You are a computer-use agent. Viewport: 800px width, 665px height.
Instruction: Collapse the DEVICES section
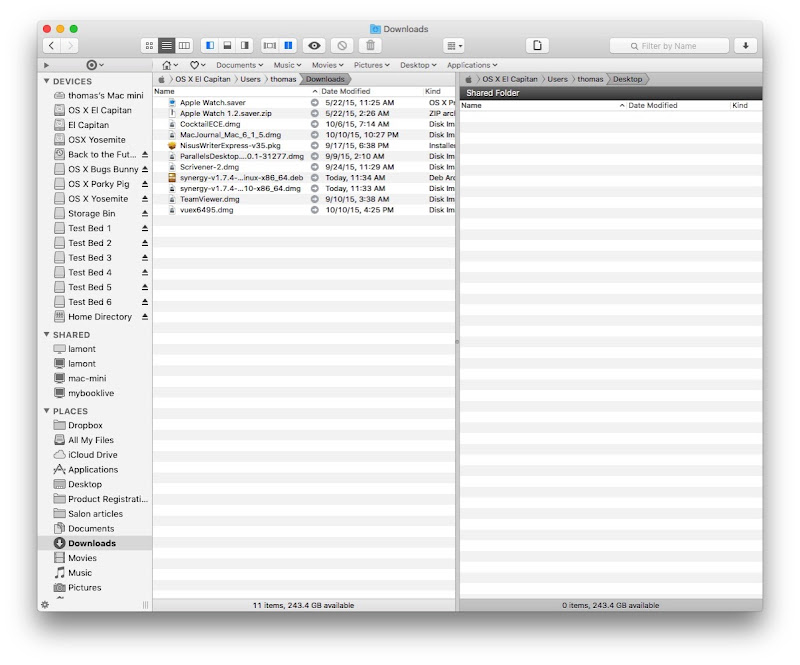(46, 81)
